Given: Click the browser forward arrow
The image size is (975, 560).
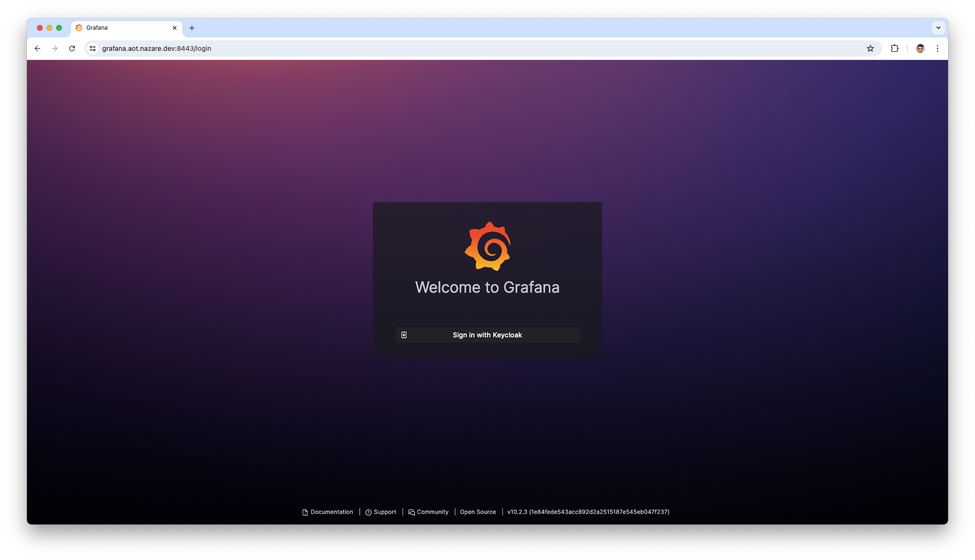Looking at the screenshot, I should pos(55,48).
